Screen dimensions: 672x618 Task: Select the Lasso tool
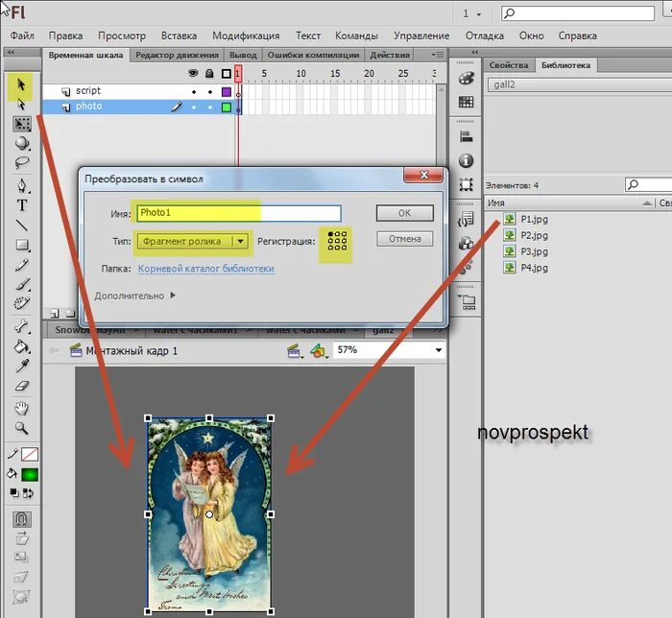coord(21,162)
